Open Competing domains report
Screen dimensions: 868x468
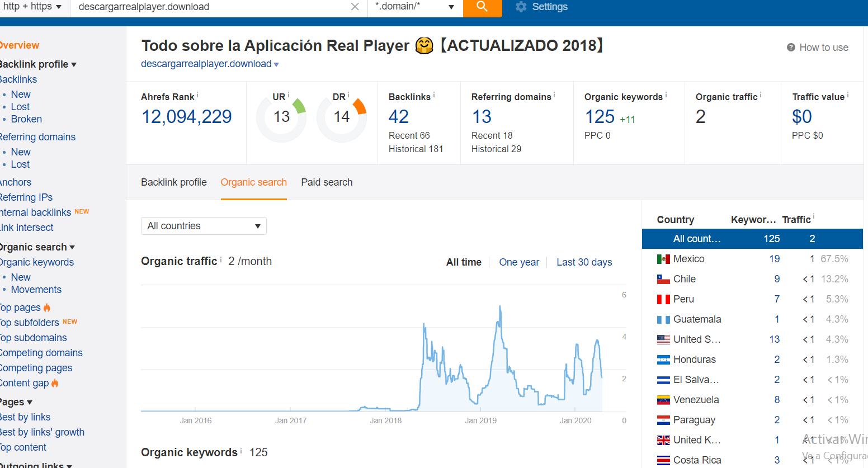[41, 353]
